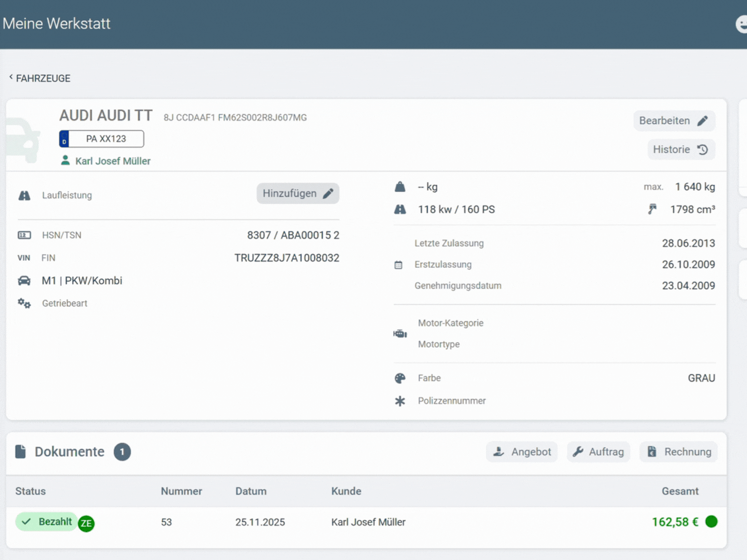The width and height of the screenshot is (747, 560).
Task: Create a new Rechnung document
Action: click(679, 452)
